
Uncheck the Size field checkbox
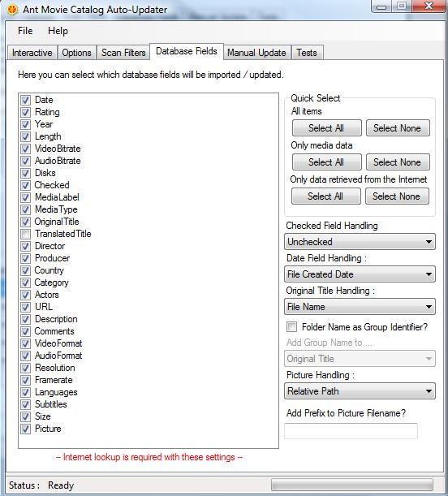[x=26, y=417]
